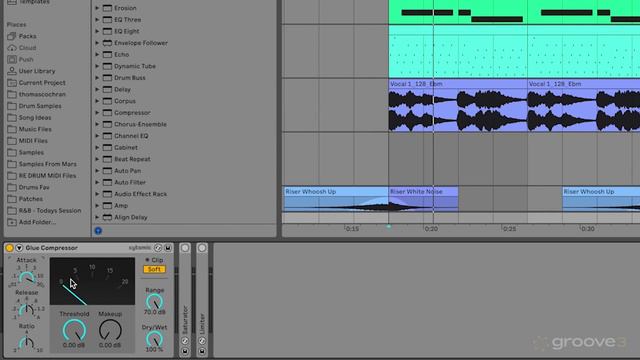The height and width of the screenshot is (360, 640).
Task: Expand the EQ Eight effect folder
Action: point(97,31)
